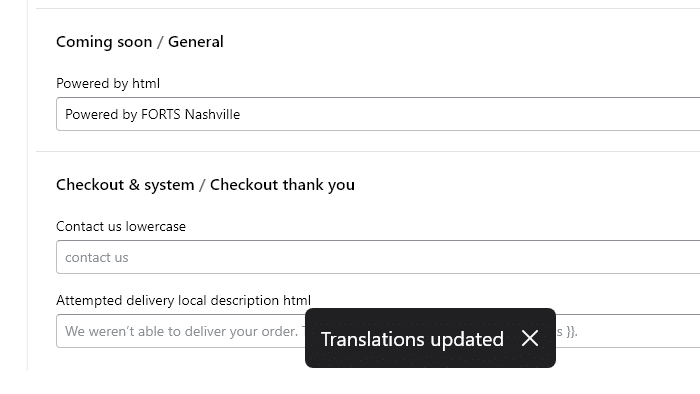This screenshot has height=394, width=700.
Task: Click 'Attempted delivery local description html' label
Action: [x=183, y=300]
